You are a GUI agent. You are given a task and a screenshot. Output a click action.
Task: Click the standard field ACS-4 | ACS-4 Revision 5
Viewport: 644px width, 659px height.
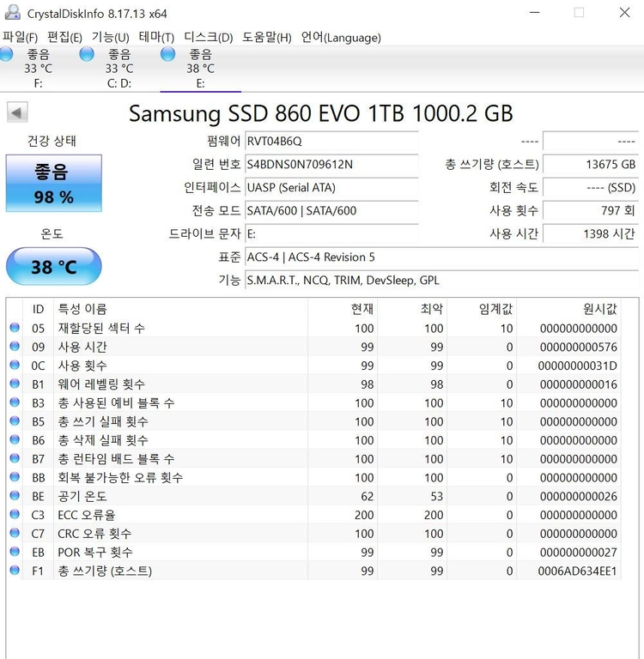point(441,257)
